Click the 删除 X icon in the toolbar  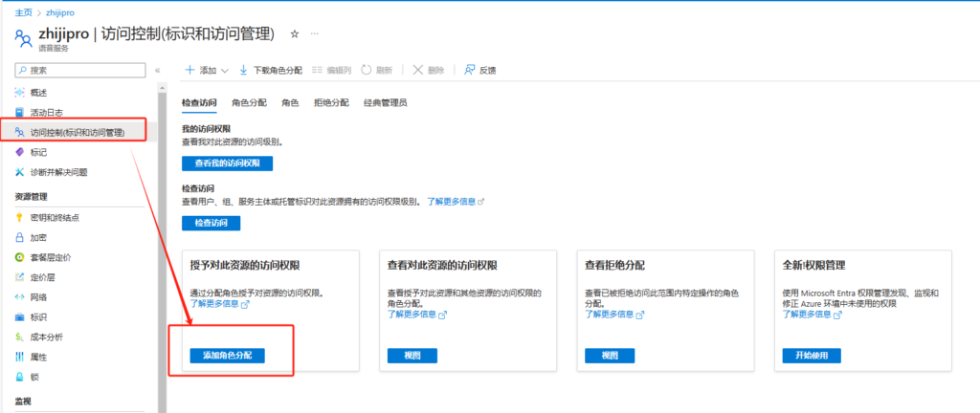pos(418,70)
